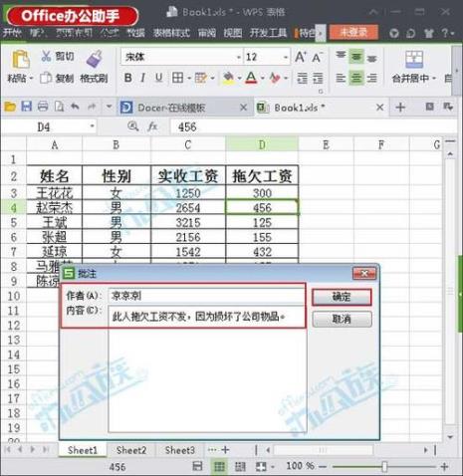Click the increase font size icon

[x=301, y=57]
